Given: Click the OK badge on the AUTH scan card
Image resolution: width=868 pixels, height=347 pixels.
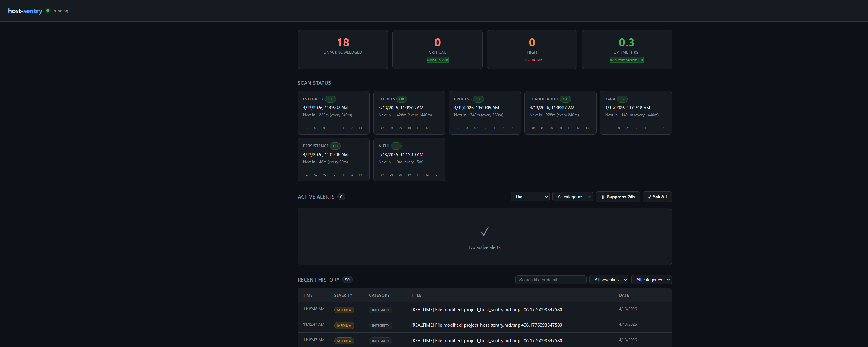Looking at the screenshot, I should pos(396,146).
